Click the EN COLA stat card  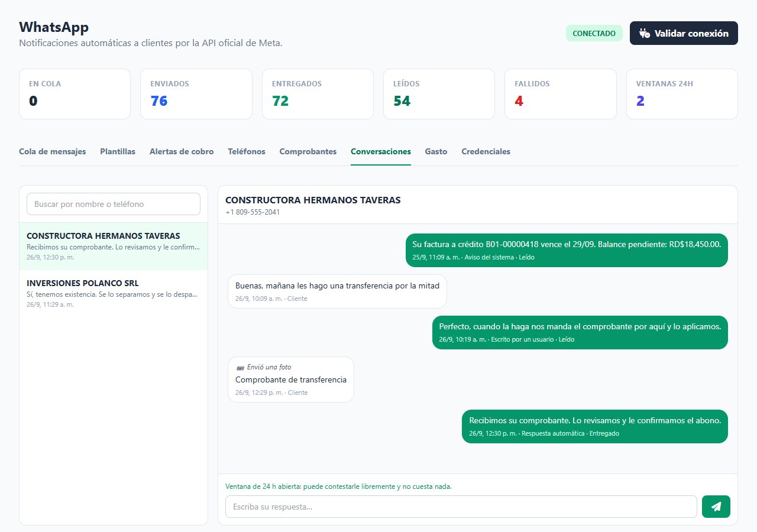click(x=75, y=94)
